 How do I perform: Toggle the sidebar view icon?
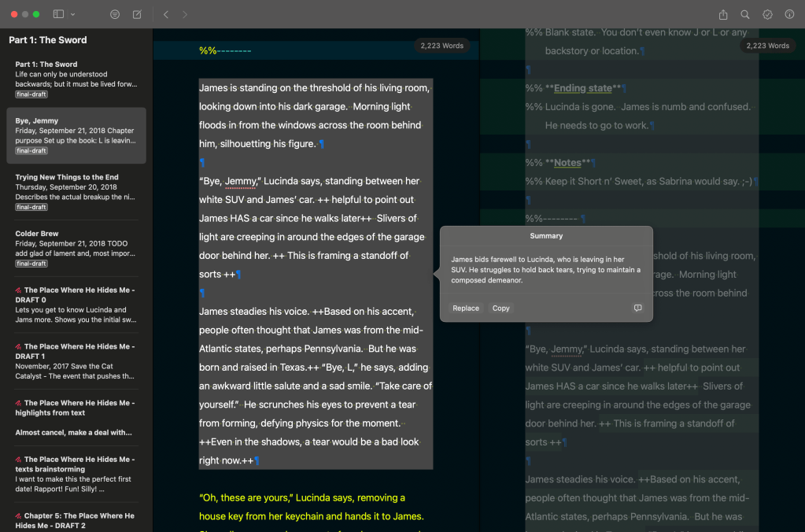(58, 14)
